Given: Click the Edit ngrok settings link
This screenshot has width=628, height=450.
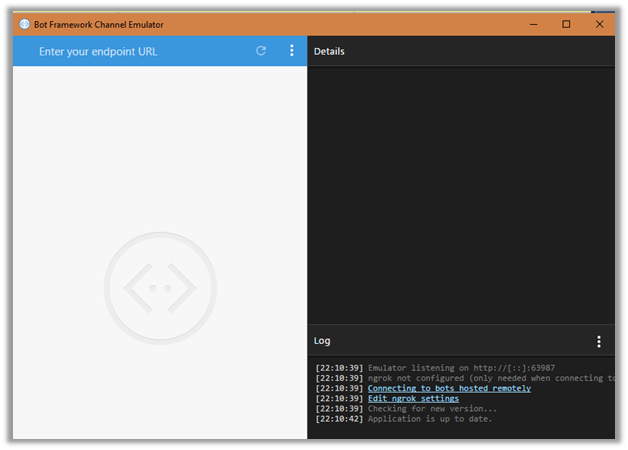Looking at the screenshot, I should tap(413, 398).
